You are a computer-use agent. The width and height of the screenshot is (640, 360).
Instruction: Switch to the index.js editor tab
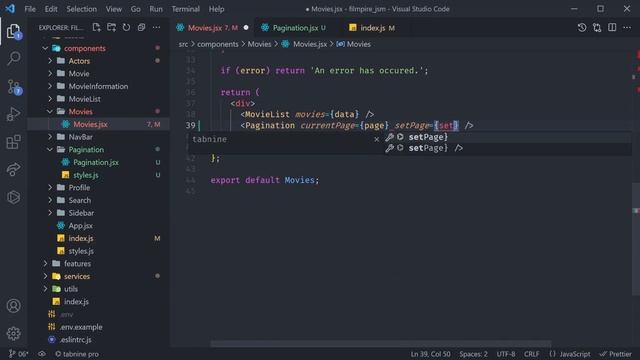pyautogui.click(x=372, y=28)
